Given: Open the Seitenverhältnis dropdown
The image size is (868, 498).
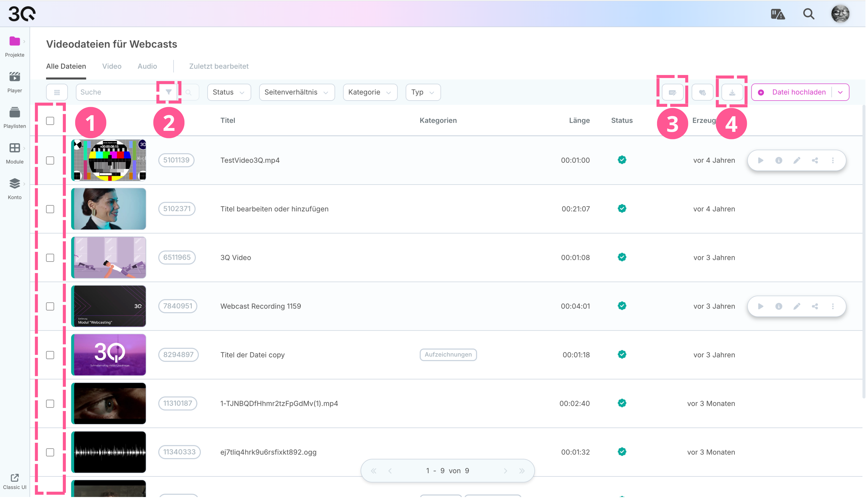Looking at the screenshot, I should [x=297, y=92].
